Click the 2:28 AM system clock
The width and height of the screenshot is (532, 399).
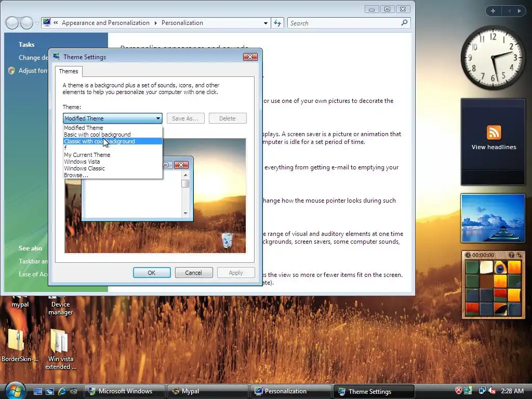click(x=512, y=391)
